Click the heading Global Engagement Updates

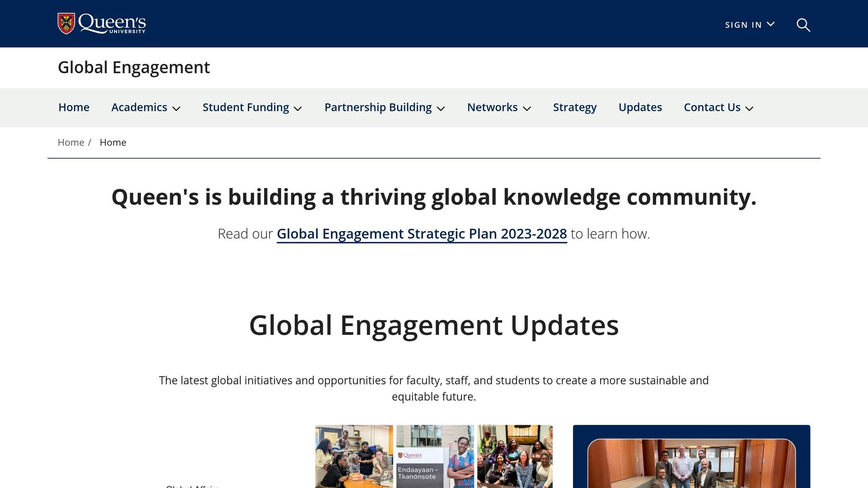click(434, 326)
